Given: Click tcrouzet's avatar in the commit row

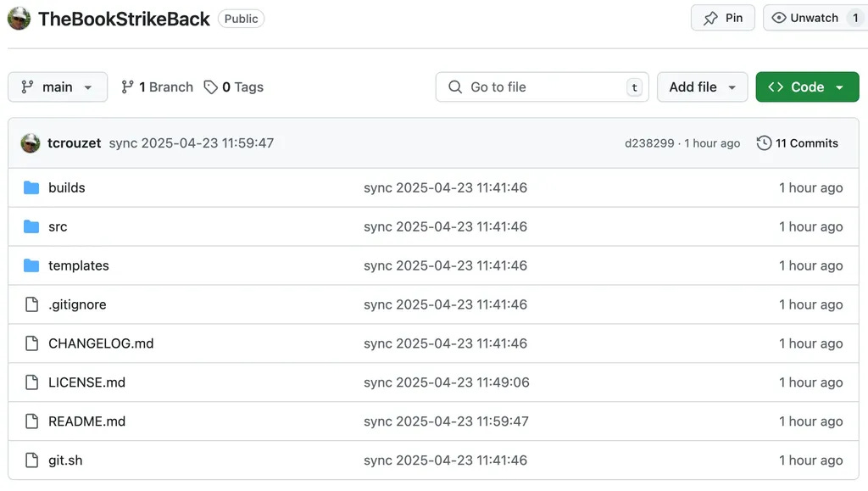Looking at the screenshot, I should point(30,142).
